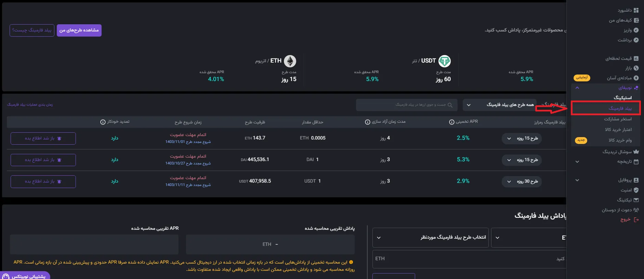644x279 pixels.
Task: Expand طرح 15 روزه dropdown in DAI row
Action: 522,160
